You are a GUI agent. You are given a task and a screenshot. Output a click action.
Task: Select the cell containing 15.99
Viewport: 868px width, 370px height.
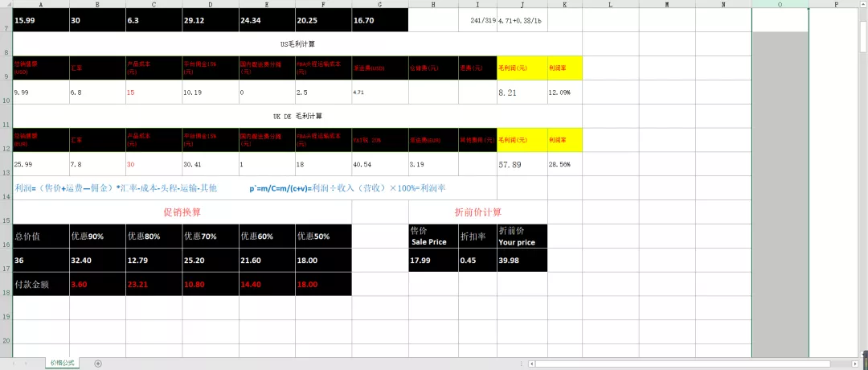click(x=41, y=20)
